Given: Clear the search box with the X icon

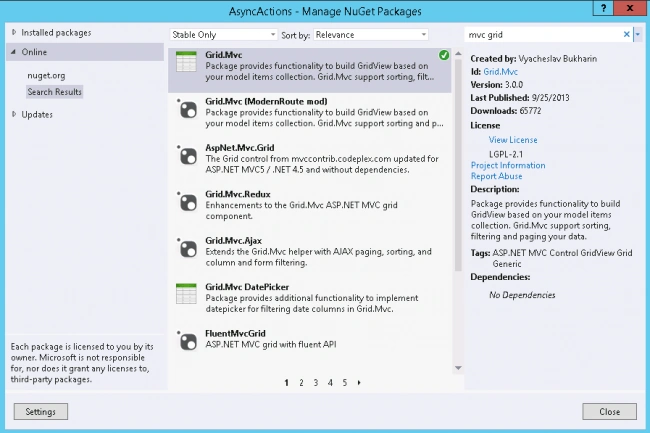Looking at the screenshot, I should point(626,34).
